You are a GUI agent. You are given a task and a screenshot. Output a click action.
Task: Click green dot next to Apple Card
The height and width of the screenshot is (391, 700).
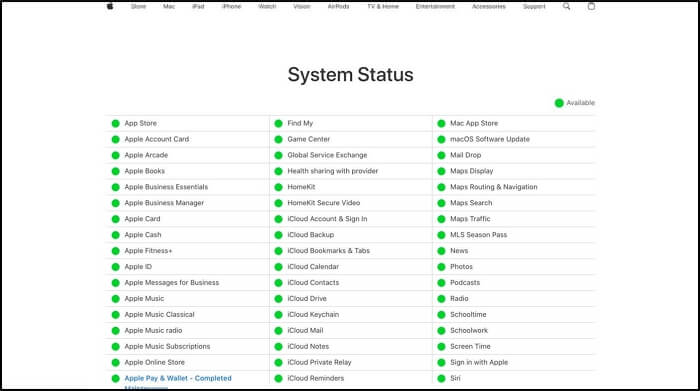[x=116, y=219]
